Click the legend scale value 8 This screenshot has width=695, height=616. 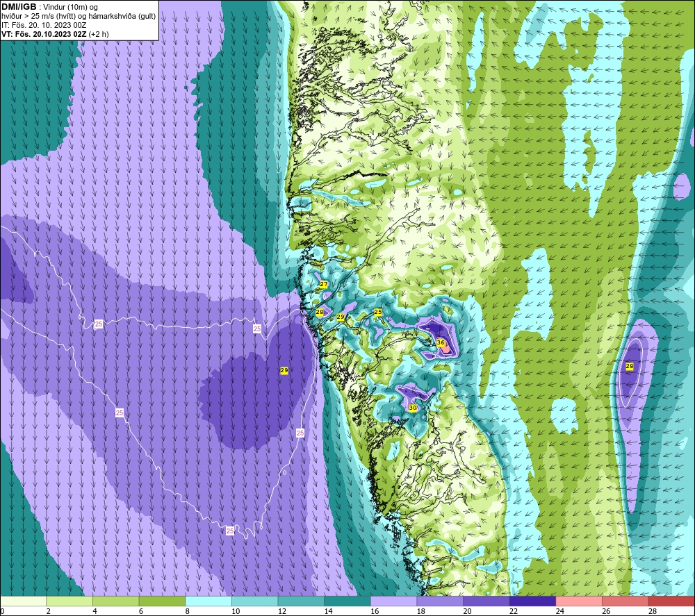pyautogui.click(x=187, y=611)
